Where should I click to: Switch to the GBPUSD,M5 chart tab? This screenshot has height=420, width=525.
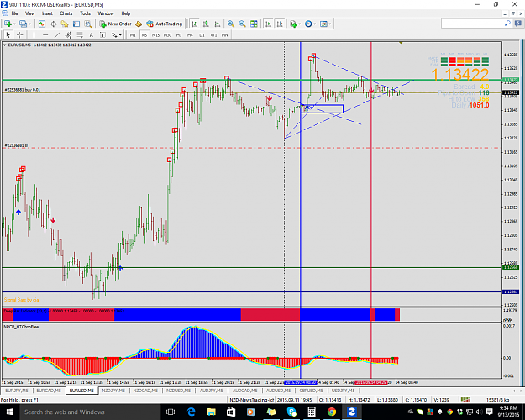pos(311,391)
